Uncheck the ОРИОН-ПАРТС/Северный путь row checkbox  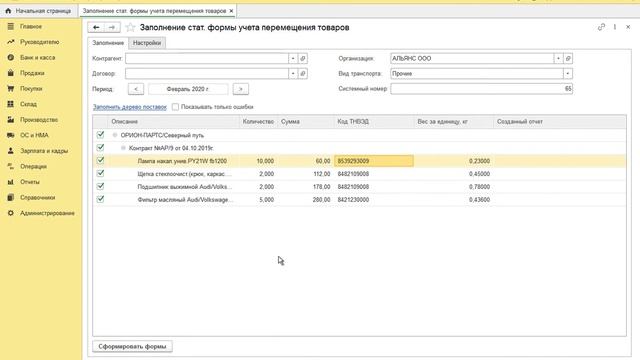point(100,134)
